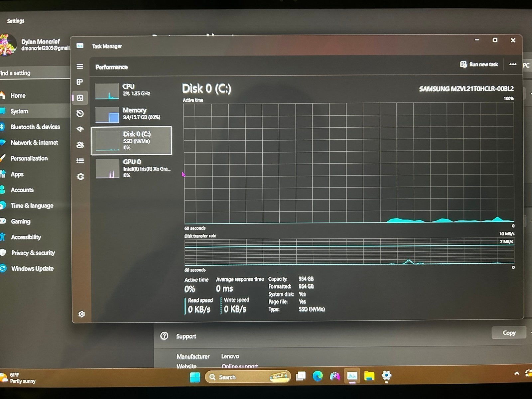The image size is (532, 399).
Task: Show hidden icons tray chevron
Action: pos(517,373)
